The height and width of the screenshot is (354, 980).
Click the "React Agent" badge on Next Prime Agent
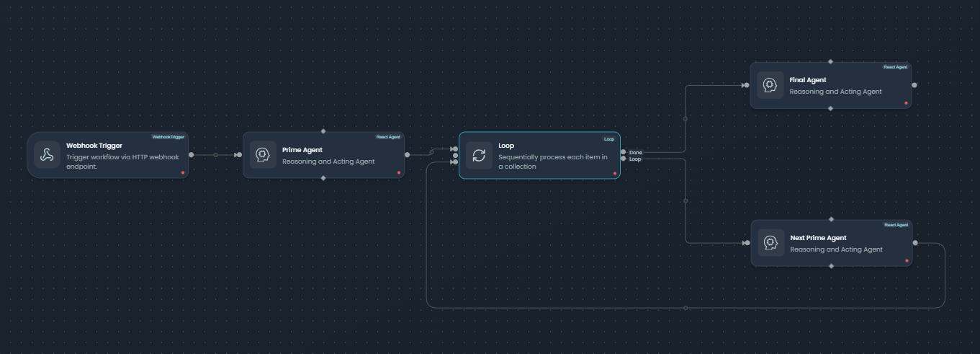[896, 225]
